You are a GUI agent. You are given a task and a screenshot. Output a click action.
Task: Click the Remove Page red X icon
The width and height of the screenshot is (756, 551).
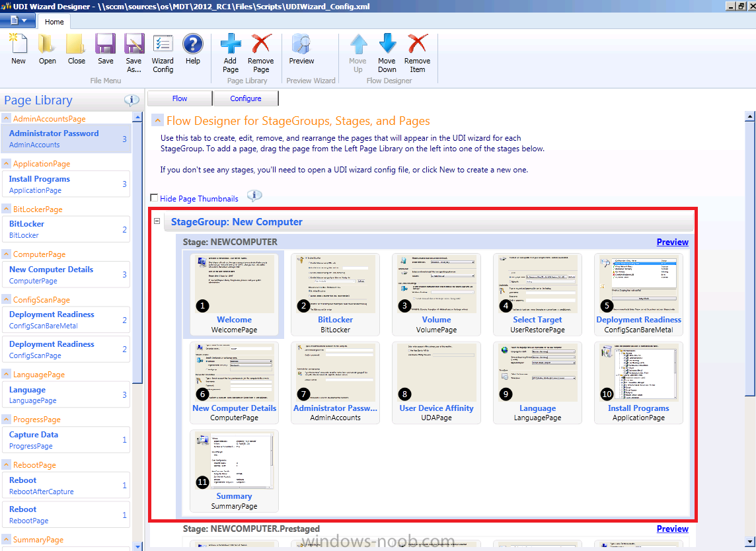261,44
